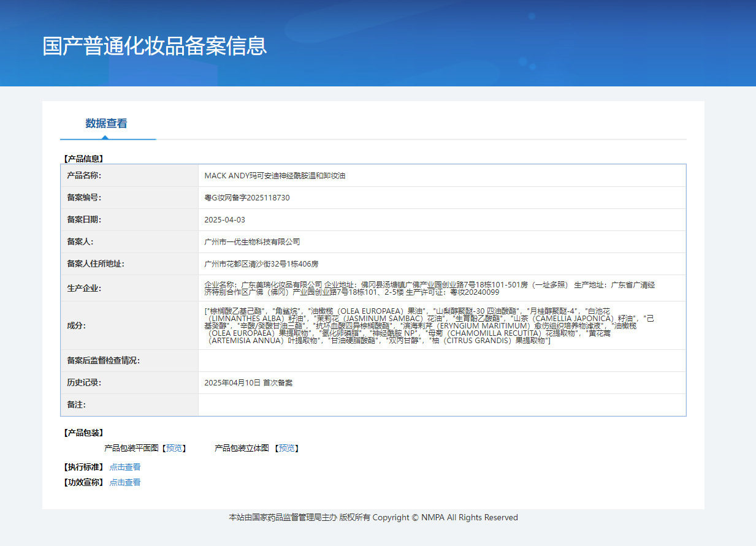Viewport: 756px width, 546px height.
Task: Click the 生产企业 details text
Action: tap(429, 289)
